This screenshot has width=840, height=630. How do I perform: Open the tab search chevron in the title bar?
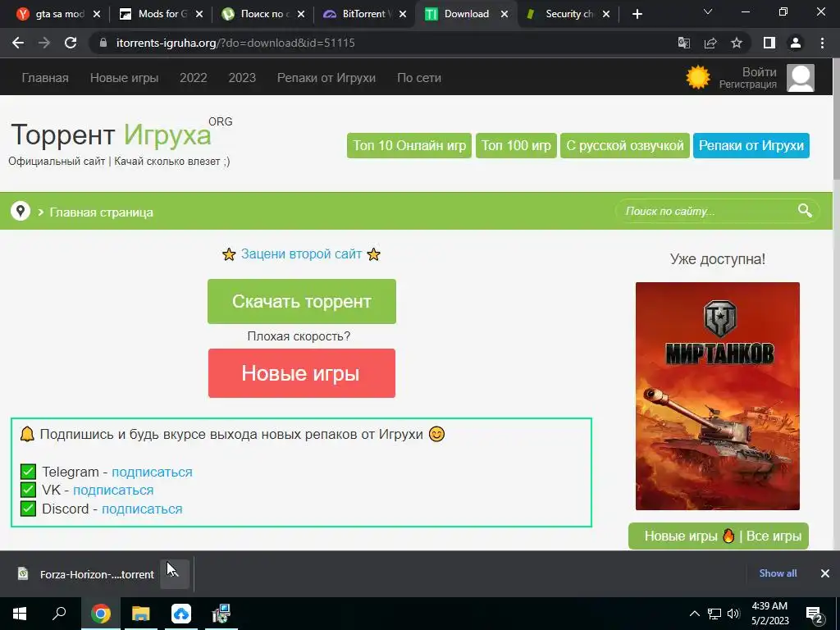click(708, 11)
